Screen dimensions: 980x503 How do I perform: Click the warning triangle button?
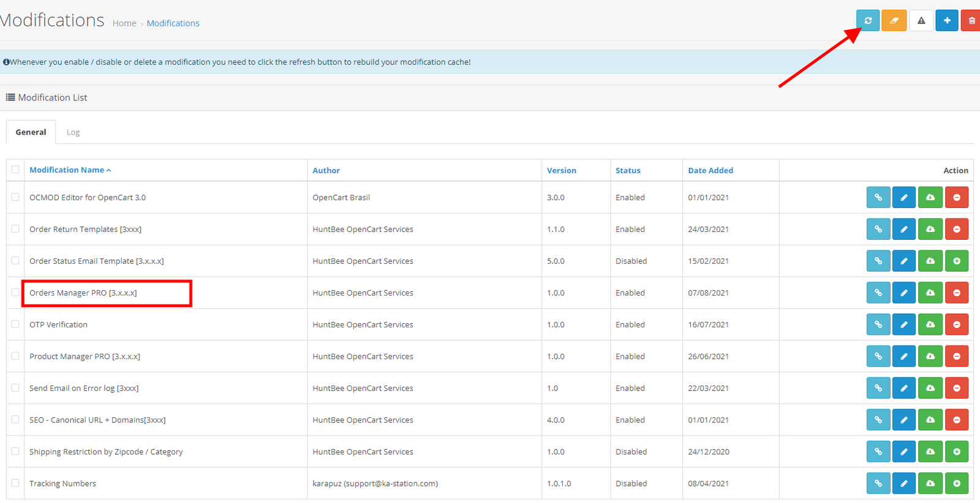coord(921,20)
